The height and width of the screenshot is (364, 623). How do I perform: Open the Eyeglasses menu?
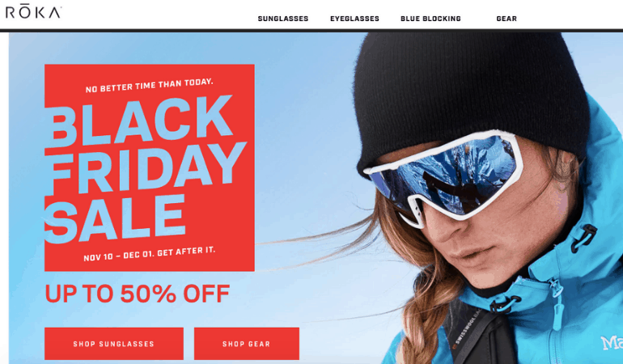(354, 19)
